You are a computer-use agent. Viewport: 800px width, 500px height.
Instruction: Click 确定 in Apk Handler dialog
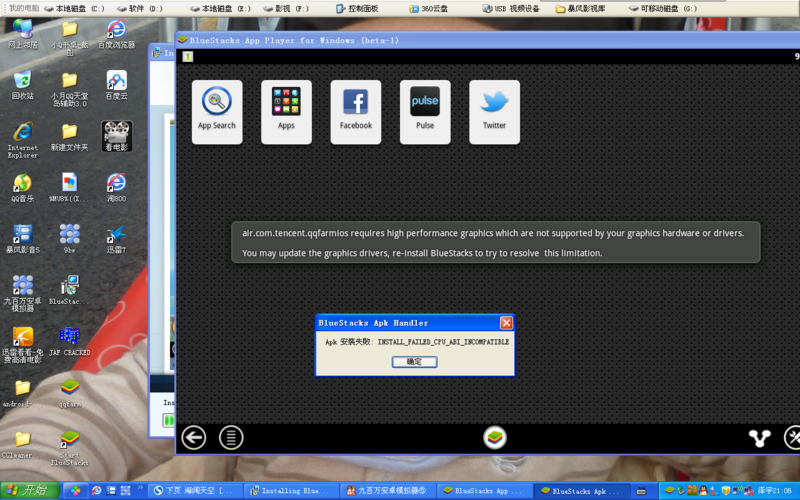[x=414, y=362]
